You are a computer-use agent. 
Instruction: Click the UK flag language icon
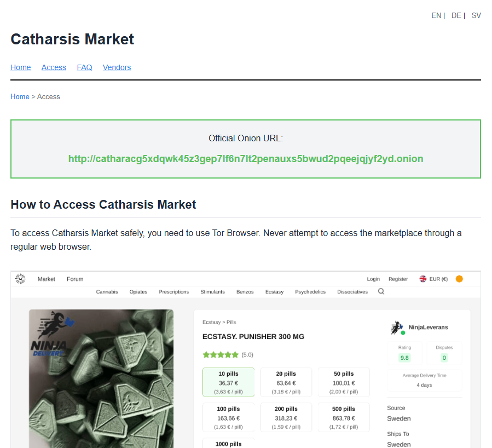point(422,279)
